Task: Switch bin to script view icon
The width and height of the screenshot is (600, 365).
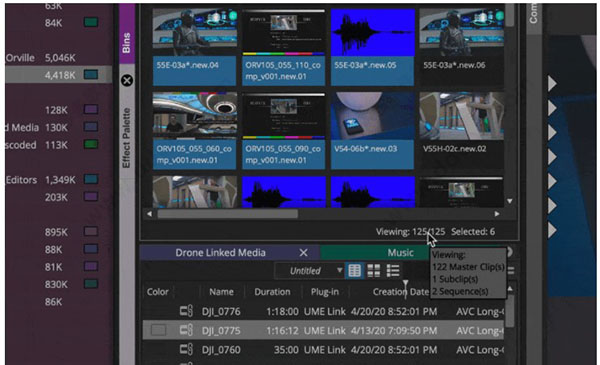Action: 393,271
